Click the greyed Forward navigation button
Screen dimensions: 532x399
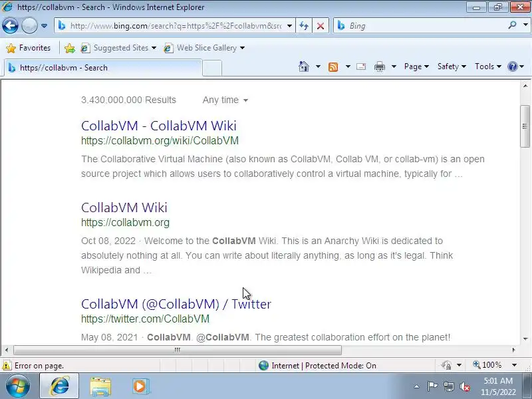(x=29, y=26)
